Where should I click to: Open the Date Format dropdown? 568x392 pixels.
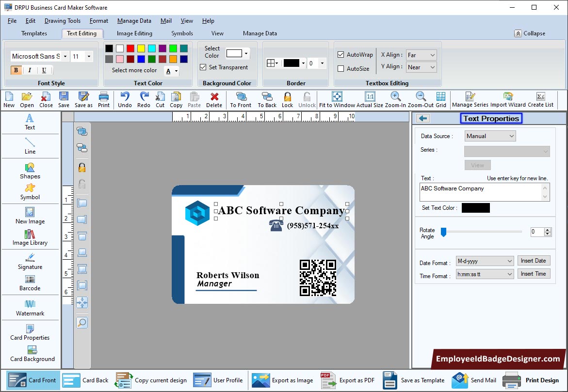click(485, 261)
